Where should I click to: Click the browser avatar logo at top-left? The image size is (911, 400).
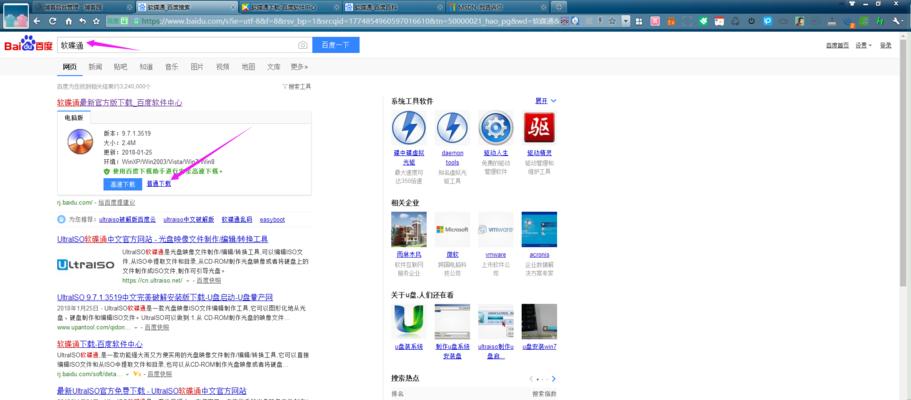[16, 16]
